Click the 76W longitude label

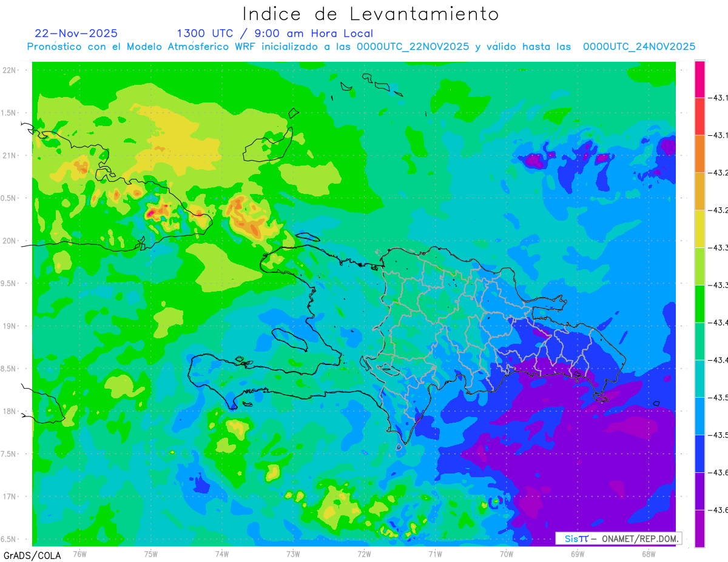pos(79,554)
